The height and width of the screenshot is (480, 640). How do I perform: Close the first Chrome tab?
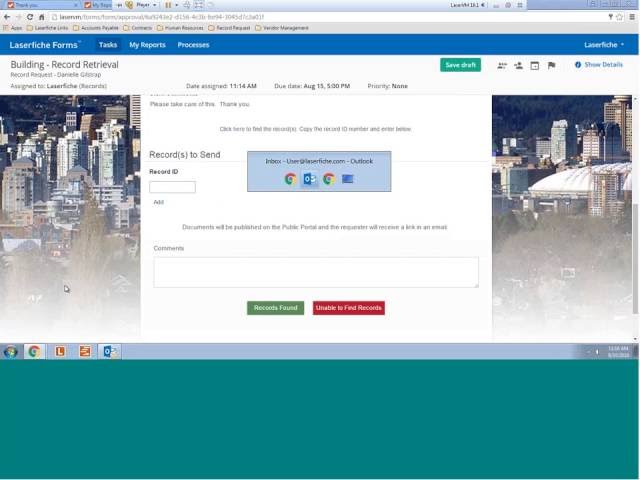[76, 5]
